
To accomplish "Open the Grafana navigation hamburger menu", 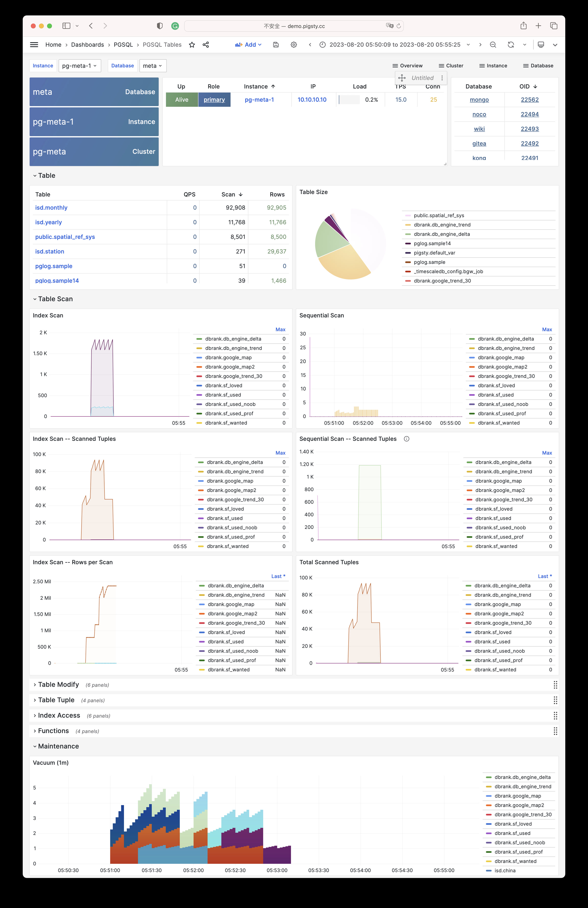I will pyautogui.click(x=34, y=45).
